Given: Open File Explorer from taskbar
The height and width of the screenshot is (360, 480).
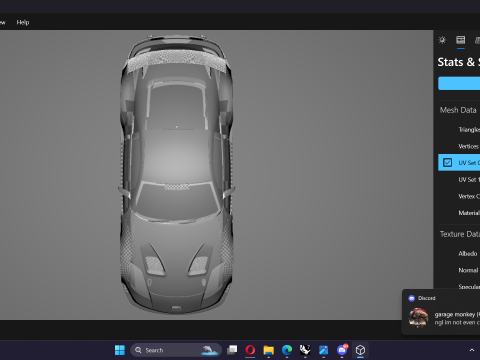Looking at the screenshot, I should [268, 350].
